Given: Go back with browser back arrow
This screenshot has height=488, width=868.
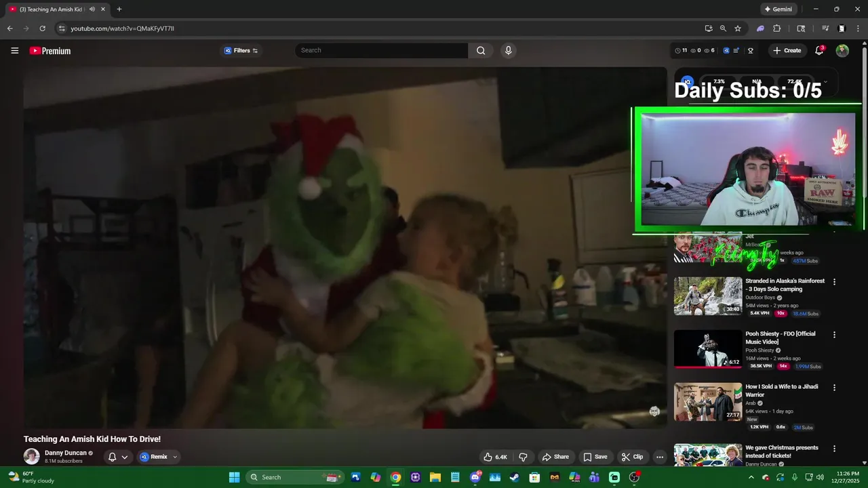Looking at the screenshot, I should pos(9,28).
